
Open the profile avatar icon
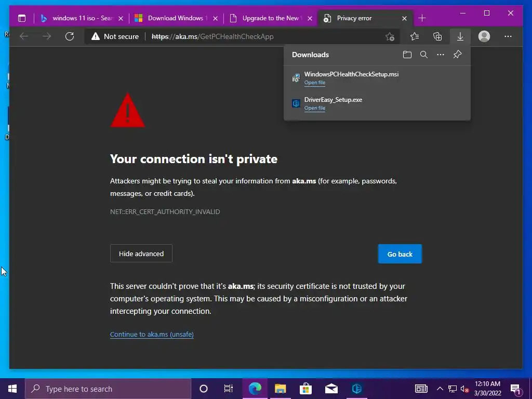484,36
